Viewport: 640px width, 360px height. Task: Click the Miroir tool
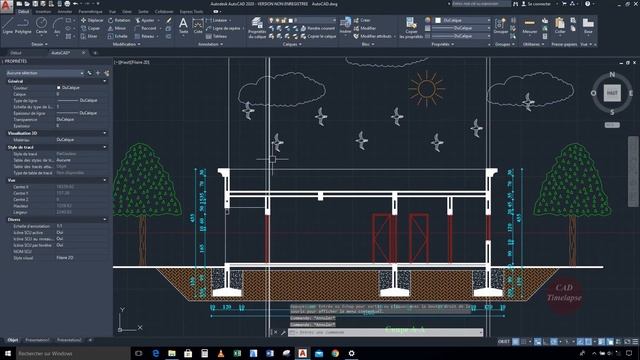pos(117,28)
